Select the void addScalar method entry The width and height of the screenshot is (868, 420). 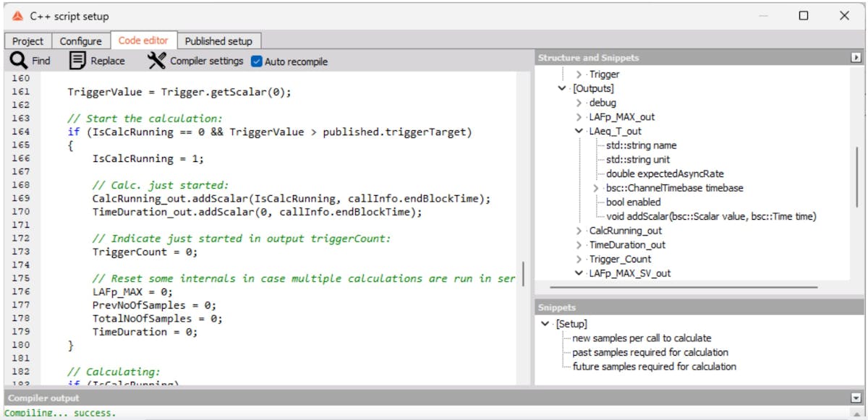(711, 216)
